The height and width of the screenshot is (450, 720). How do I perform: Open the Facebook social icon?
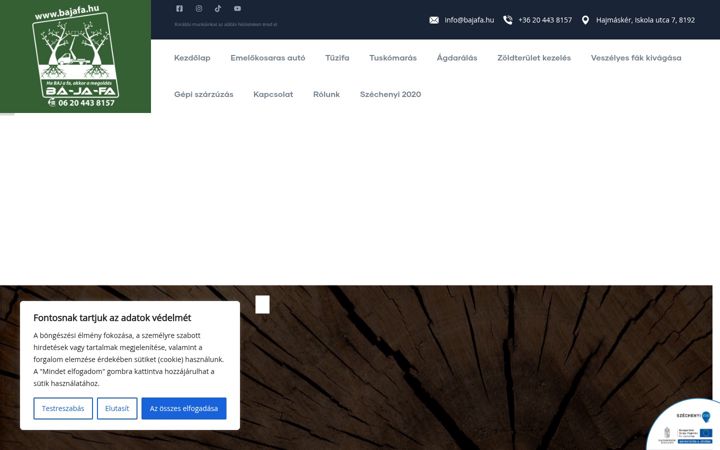(180, 8)
